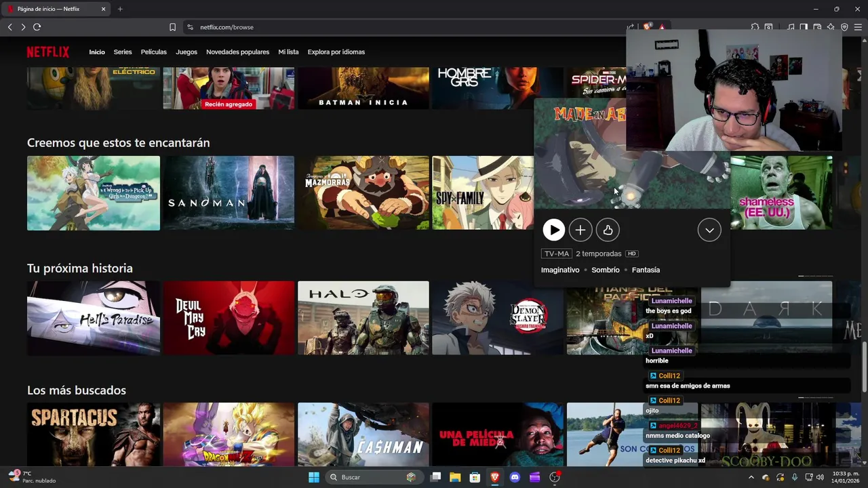The width and height of the screenshot is (868, 488).
Task: Open Discord from the taskbar
Action: 515,477
